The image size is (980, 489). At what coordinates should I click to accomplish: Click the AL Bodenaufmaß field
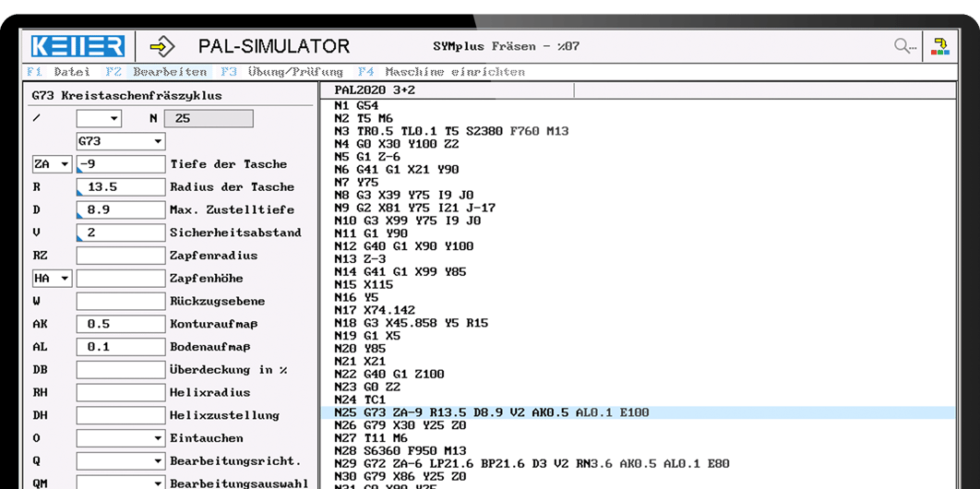point(121,347)
